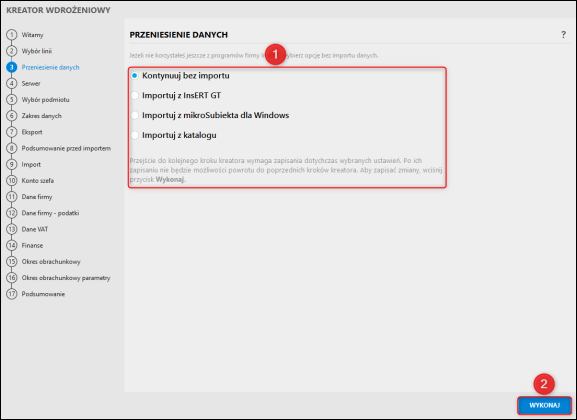Open the Okres obrachunkowy parametry step
Screen dimensions: 577x420
point(66,278)
